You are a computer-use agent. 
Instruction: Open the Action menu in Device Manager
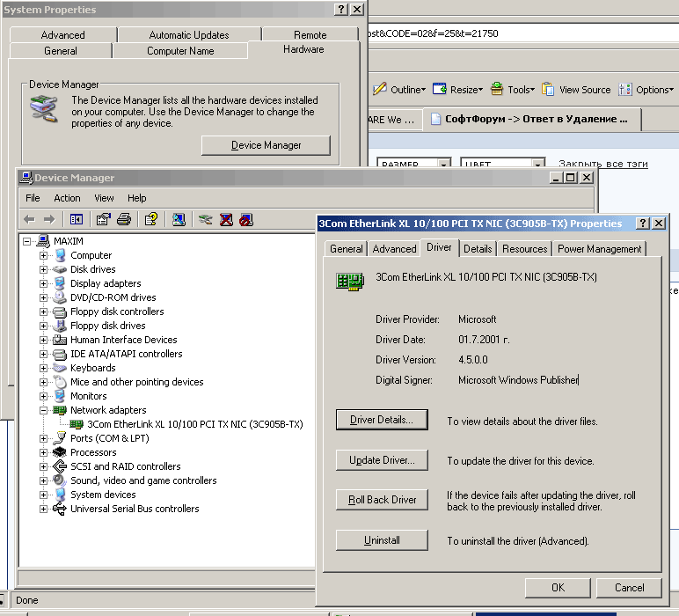[x=67, y=198]
